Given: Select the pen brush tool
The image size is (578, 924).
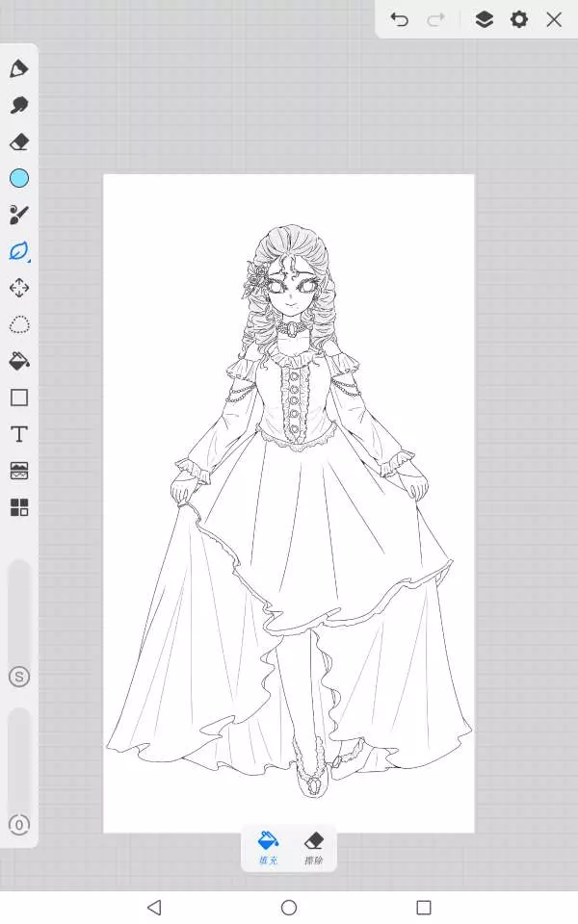Looking at the screenshot, I should click(19, 68).
